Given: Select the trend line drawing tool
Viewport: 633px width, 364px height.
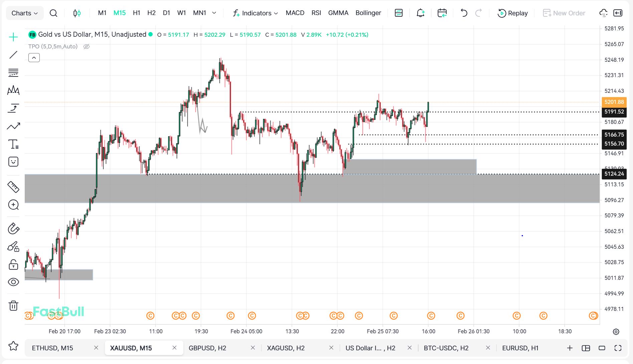Looking at the screenshot, I should [13, 55].
